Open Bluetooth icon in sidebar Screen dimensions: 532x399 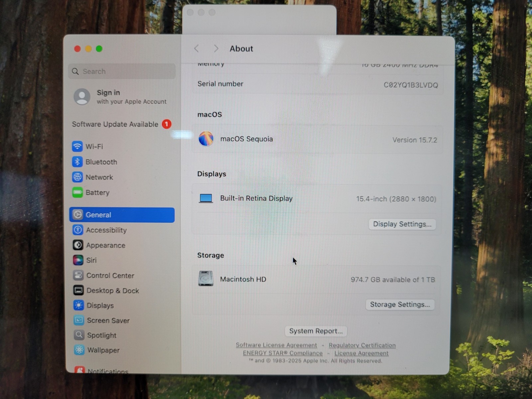(x=77, y=162)
